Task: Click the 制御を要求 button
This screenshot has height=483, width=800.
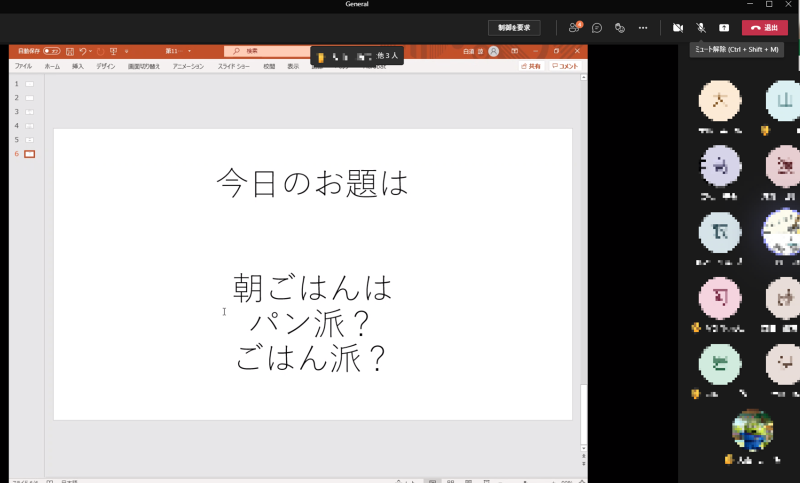Action: (x=514, y=28)
